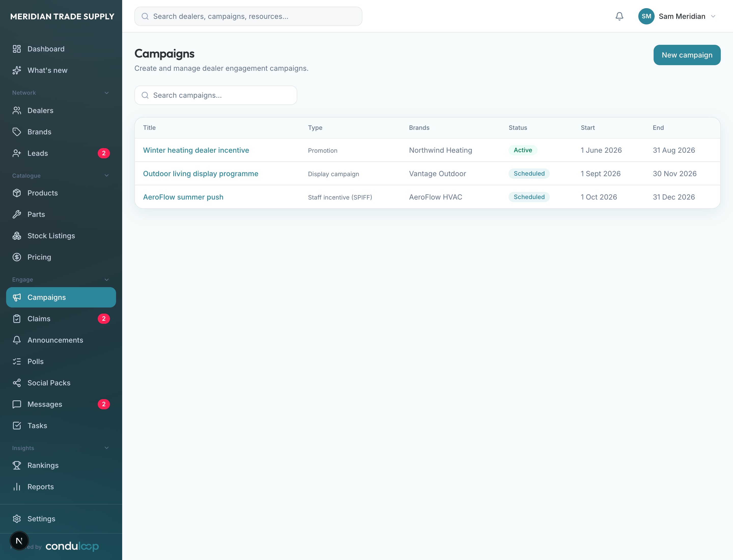Viewport: 733px width, 560px height.
Task: Click the Polls checklist icon
Action: 17,361
